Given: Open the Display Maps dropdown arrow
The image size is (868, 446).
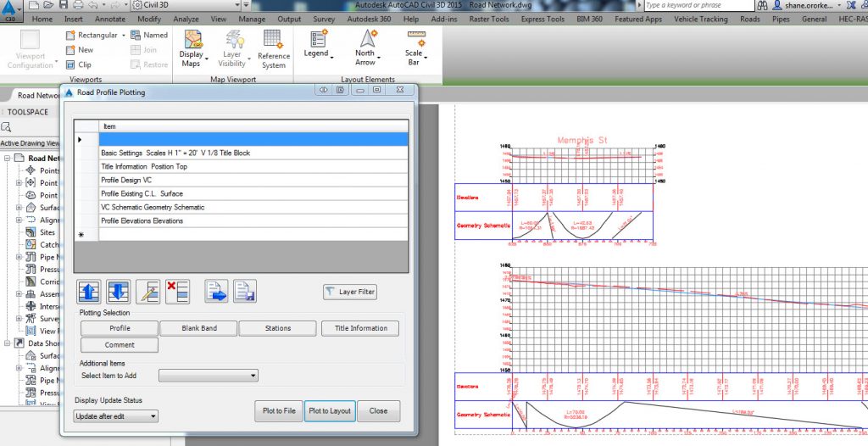Looking at the screenshot, I should click(206, 59).
